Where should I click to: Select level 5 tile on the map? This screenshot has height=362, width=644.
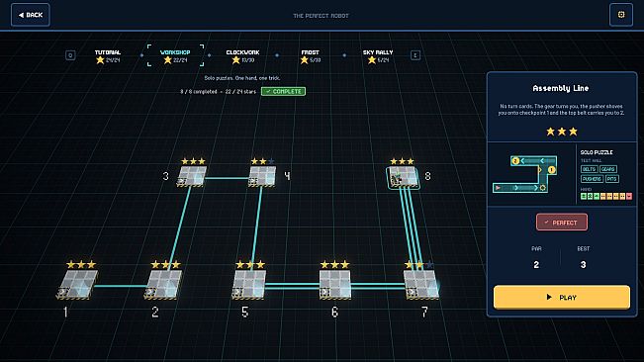[x=249, y=284]
